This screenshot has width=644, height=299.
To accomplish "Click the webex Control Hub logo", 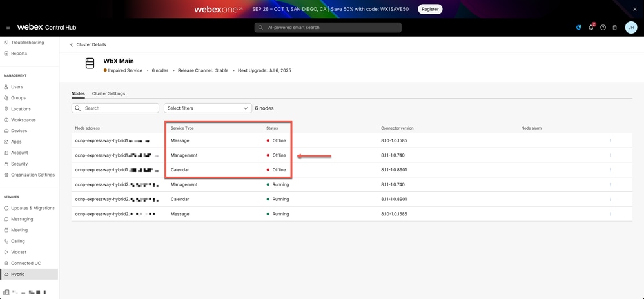I will [46, 28].
